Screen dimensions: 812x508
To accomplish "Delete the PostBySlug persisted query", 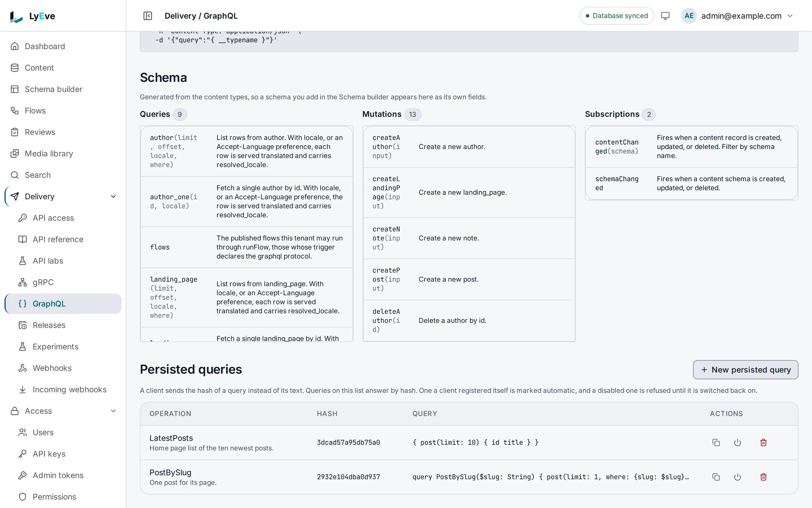I will [763, 477].
